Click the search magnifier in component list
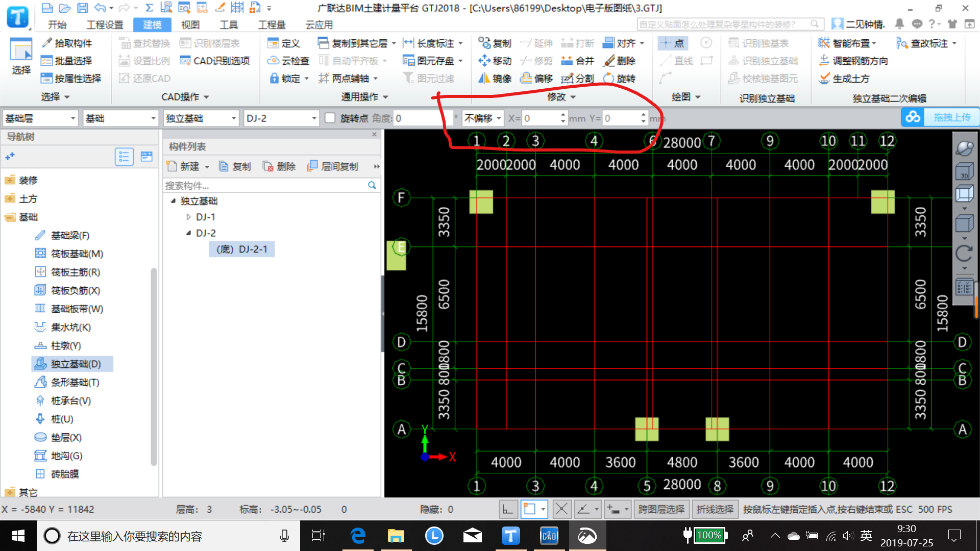The height and width of the screenshot is (551, 980). pyautogui.click(x=372, y=185)
